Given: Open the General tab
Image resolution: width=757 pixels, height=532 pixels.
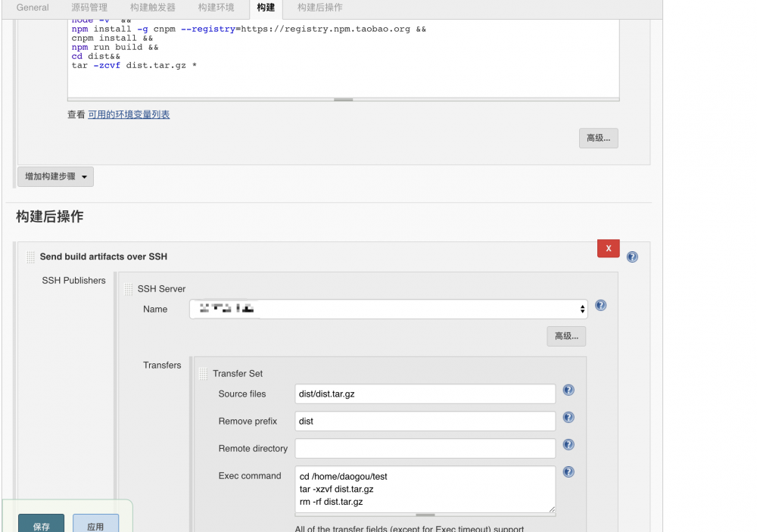Looking at the screenshot, I should [x=32, y=7].
